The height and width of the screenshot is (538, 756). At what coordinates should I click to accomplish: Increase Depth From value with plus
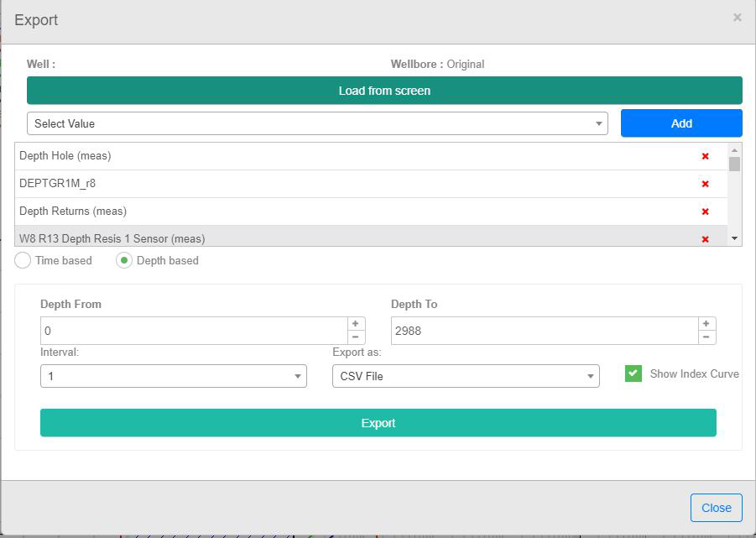click(356, 324)
